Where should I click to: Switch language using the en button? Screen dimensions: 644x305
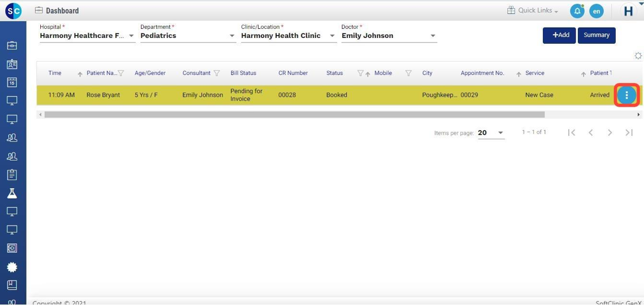click(597, 11)
